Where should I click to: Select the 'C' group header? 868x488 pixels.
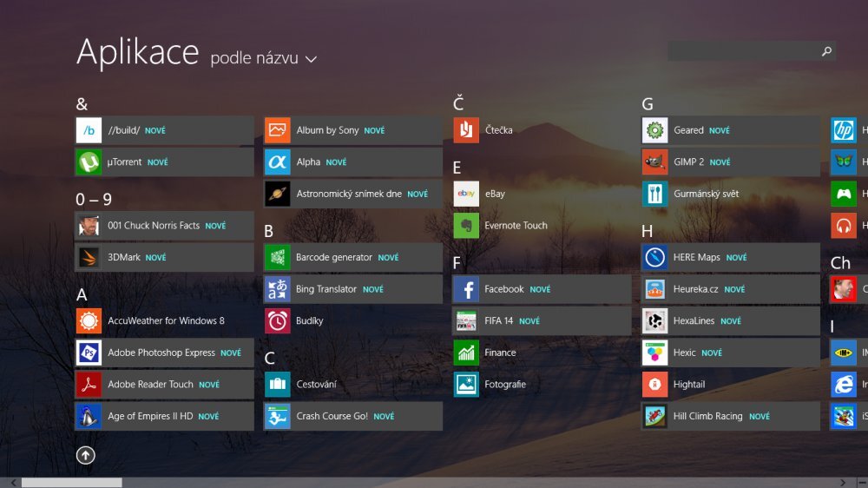pos(270,359)
